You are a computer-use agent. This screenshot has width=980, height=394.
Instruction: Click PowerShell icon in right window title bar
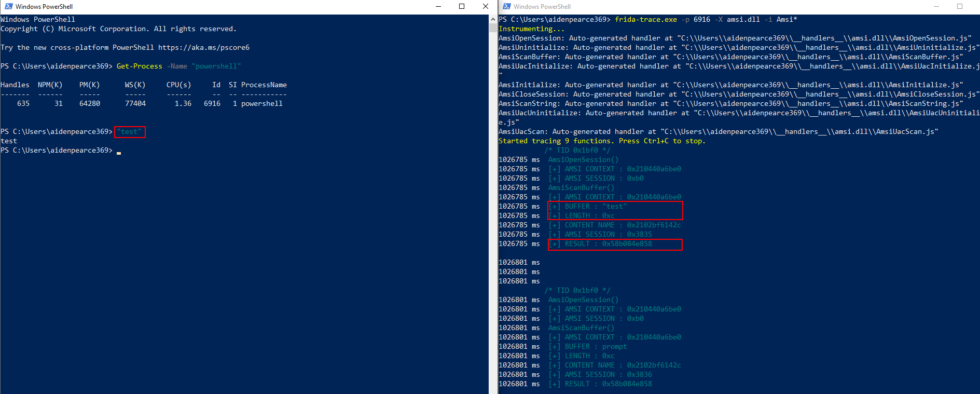pyautogui.click(x=506, y=6)
